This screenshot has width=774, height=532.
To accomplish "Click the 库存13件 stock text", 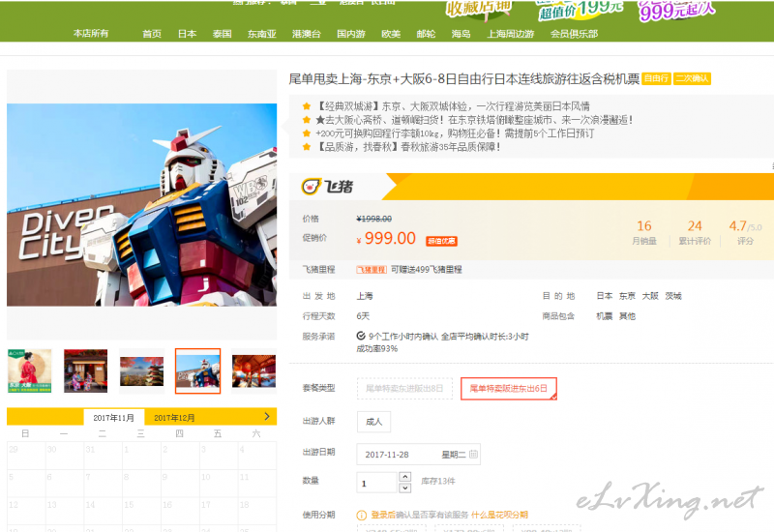I will [438, 481].
